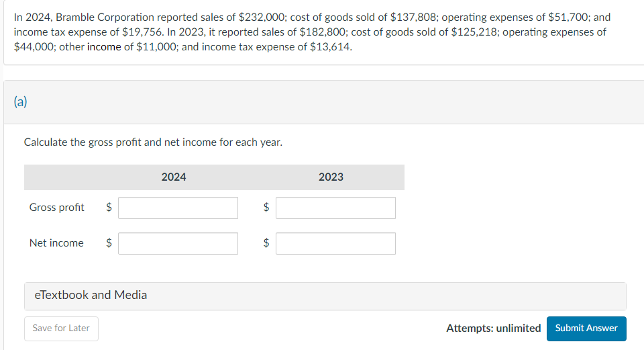Click the (a) part label
This screenshot has width=644, height=350.
click(20, 101)
